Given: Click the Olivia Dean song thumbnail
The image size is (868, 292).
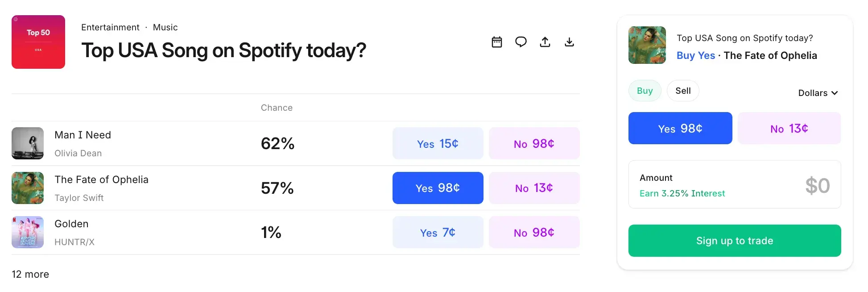Looking at the screenshot, I should pyautogui.click(x=27, y=143).
